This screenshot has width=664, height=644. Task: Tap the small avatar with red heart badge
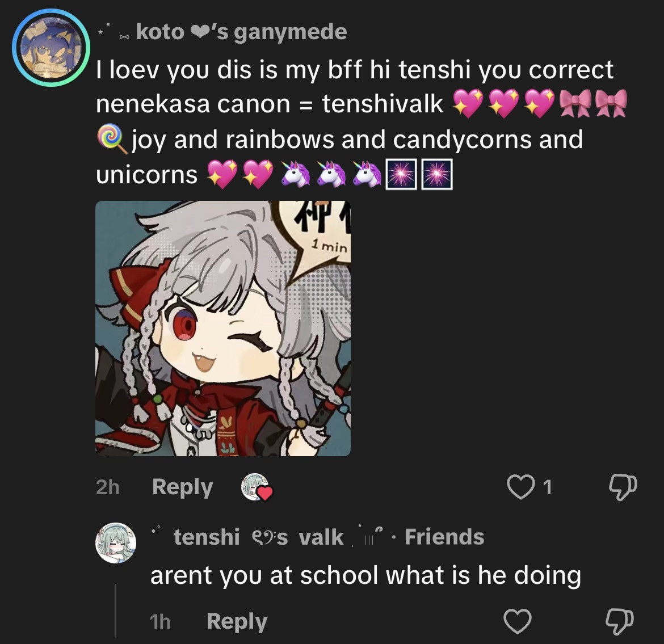coord(257,487)
